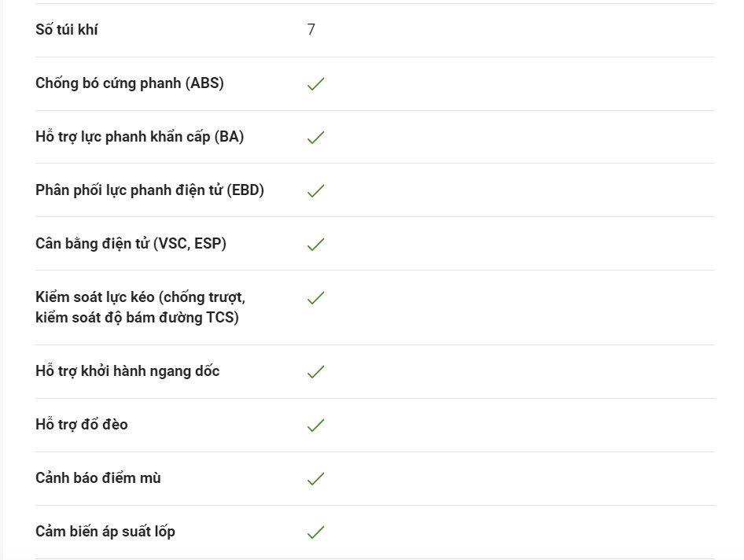Click the checkmark for Hỗ trợ khởi hành ngang dốc
The height and width of the screenshot is (560, 744).
click(x=315, y=371)
